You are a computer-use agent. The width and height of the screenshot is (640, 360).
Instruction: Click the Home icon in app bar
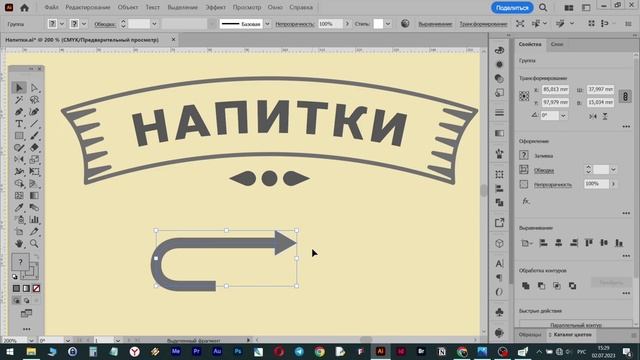point(24,7)
